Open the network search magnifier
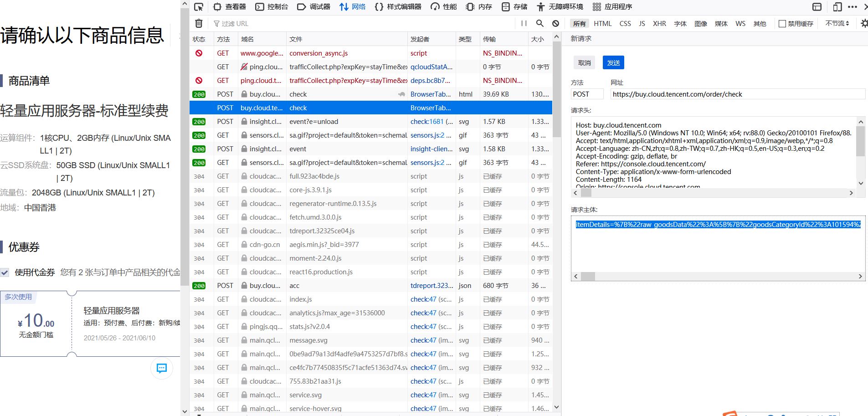Image resolution: width=868 pixels, height=416 pixels. click(x=540, y=23)
